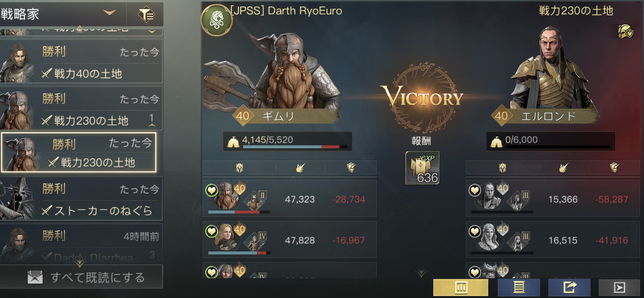Share this battle report

(569, 287)
